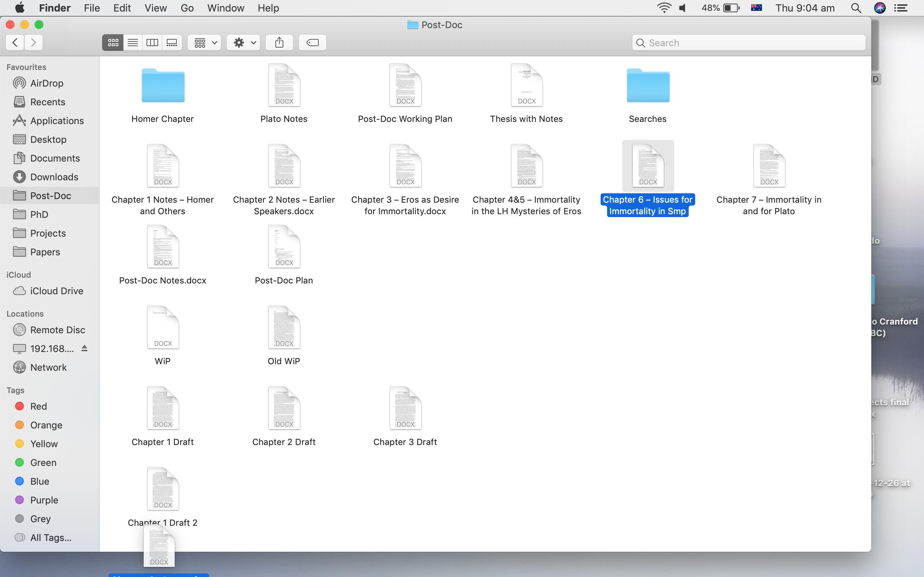The width and height of the screenshot is (924, 577).
Task: Open the Action gear dropdown menu
Action: pos(244,42)
